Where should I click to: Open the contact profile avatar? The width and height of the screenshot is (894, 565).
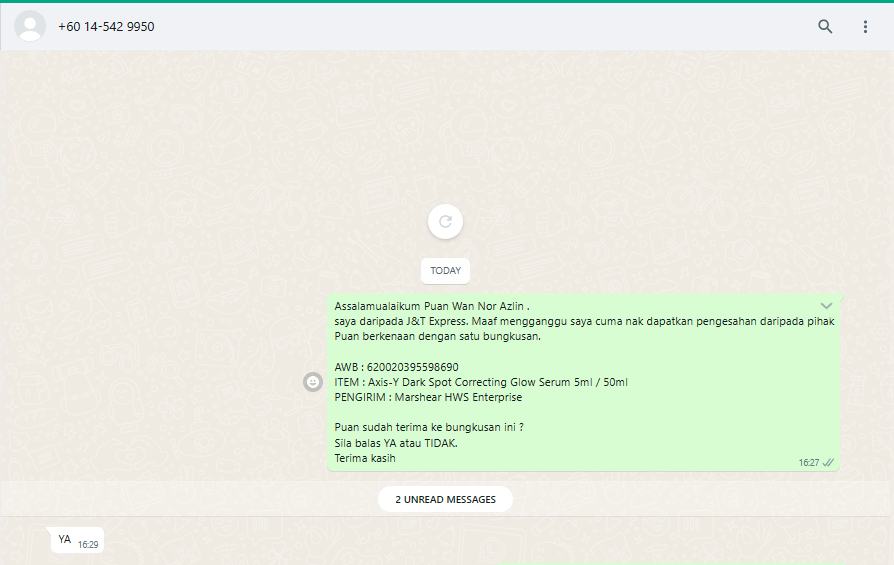click(x=30, y=27)
